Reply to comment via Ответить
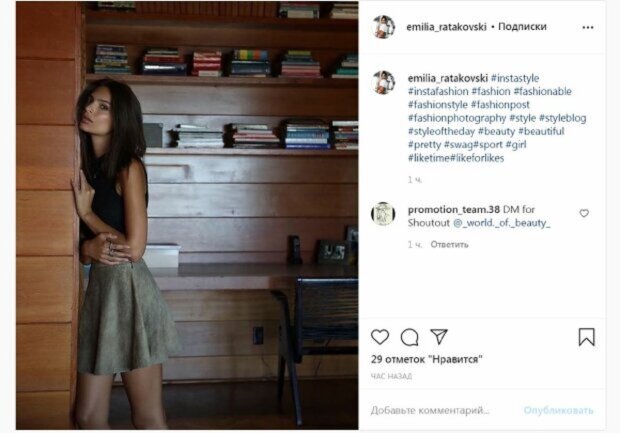 pyautogui.click(x=449, y=244)
